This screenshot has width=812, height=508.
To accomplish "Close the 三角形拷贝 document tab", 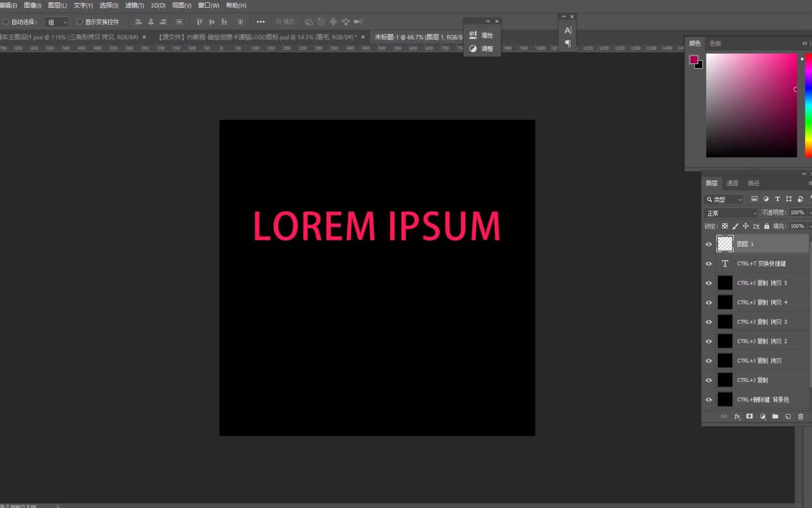I will click(144, 37).
